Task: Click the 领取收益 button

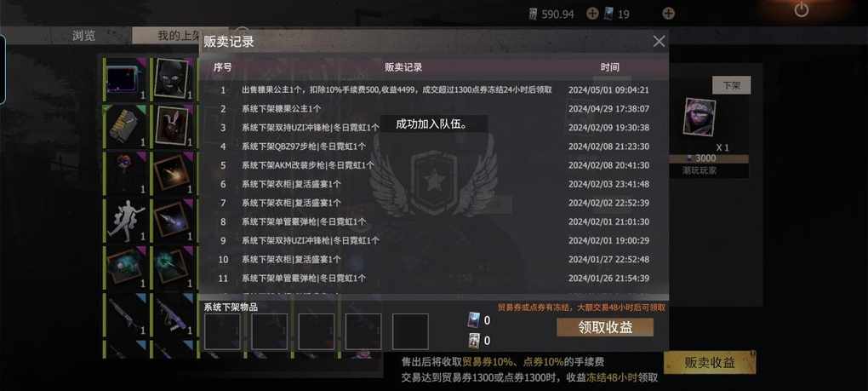Action: click(605, 327)
